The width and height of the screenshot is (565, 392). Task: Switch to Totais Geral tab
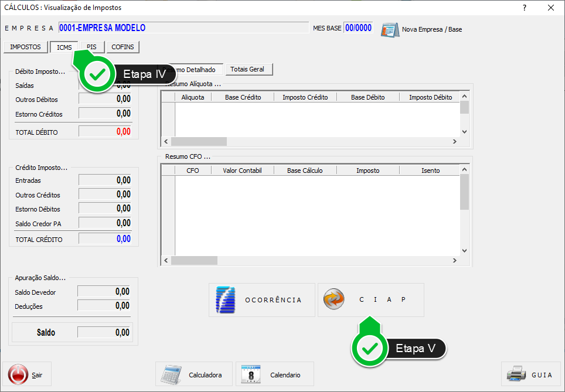[x=249, y=69]
